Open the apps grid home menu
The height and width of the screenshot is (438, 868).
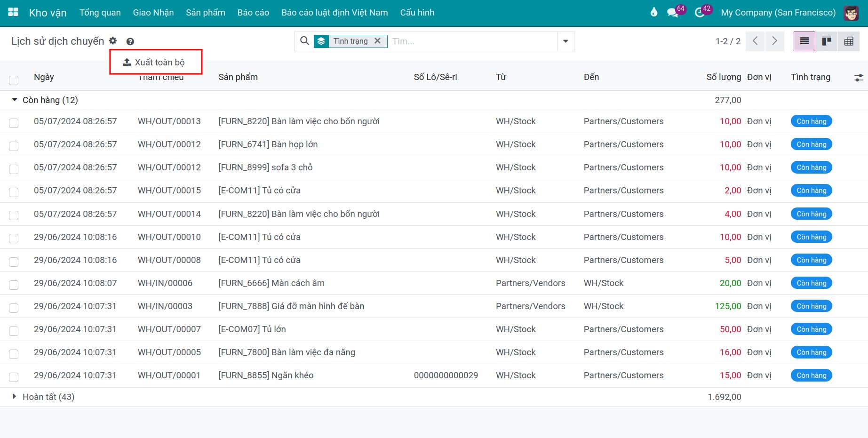[x=13, y=12]
